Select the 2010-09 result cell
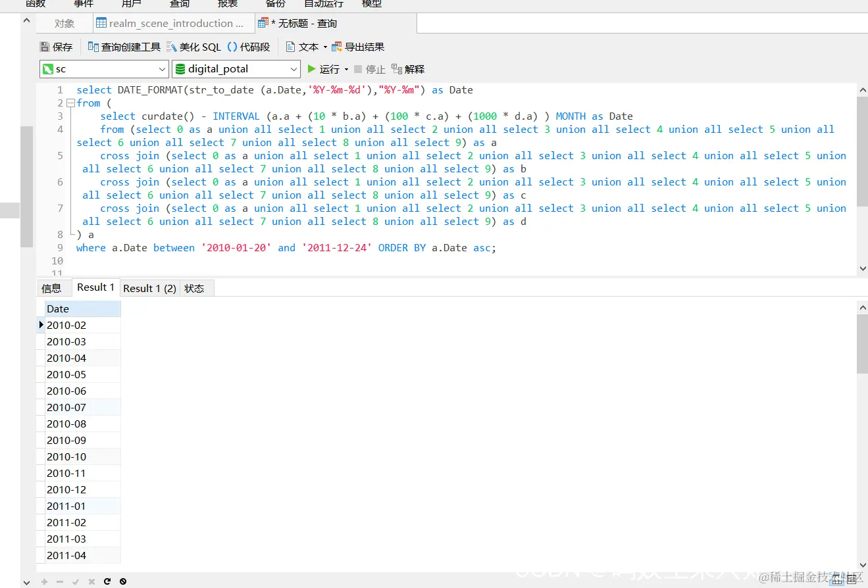868x588 pixels. (82, 440)
